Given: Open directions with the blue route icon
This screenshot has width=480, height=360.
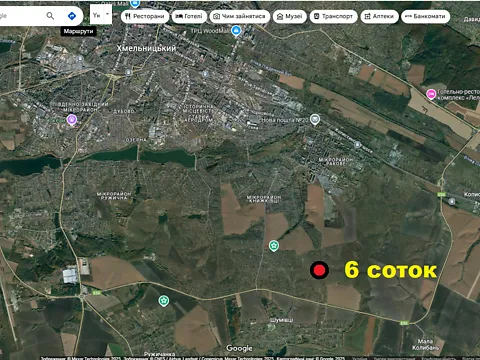Looking at the screenshot, I should click(x=72, y=16).
